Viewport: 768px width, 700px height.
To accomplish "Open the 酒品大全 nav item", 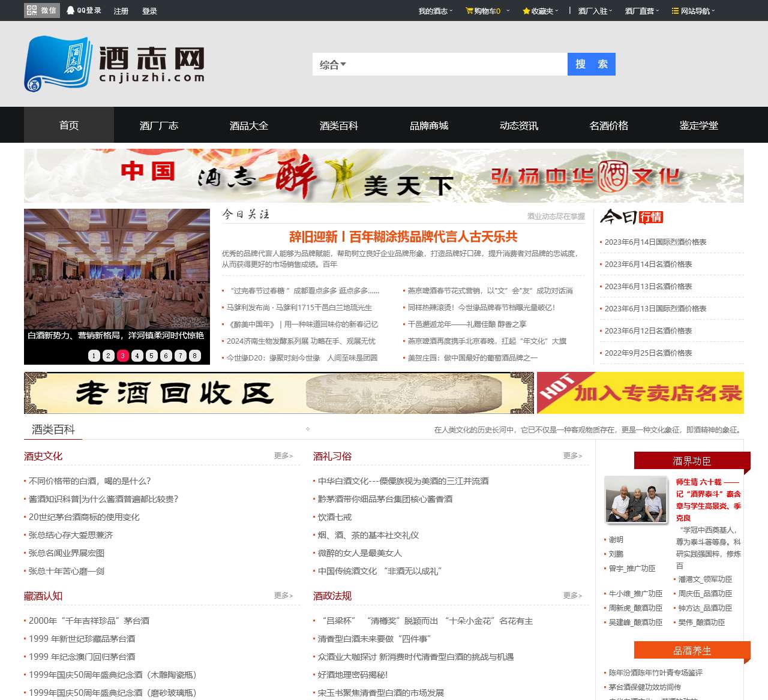I will click(249, 125).
